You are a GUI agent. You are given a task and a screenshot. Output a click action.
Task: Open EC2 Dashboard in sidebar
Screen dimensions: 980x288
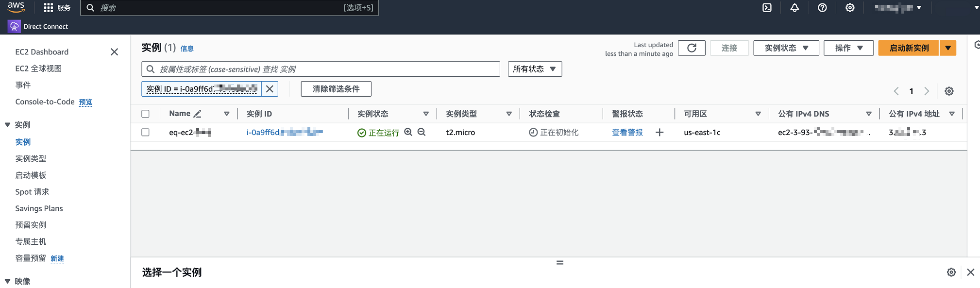pos(42,52)
